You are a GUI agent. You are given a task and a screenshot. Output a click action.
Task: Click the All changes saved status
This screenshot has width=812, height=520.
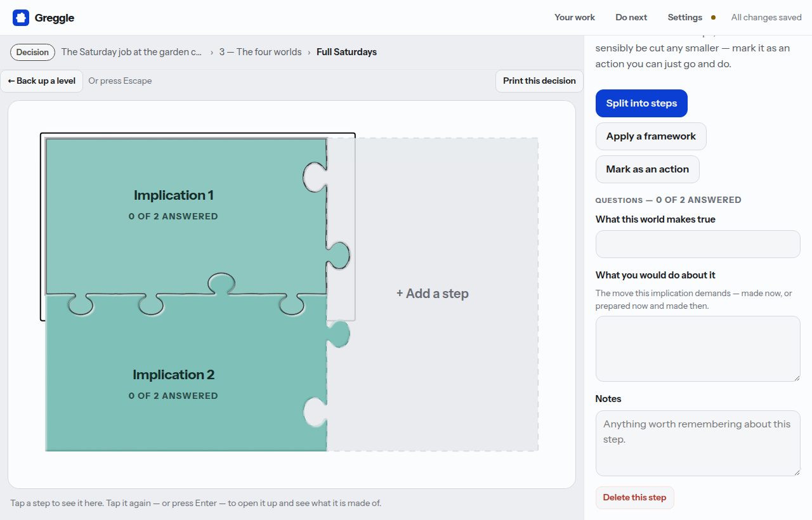point(766,17)
